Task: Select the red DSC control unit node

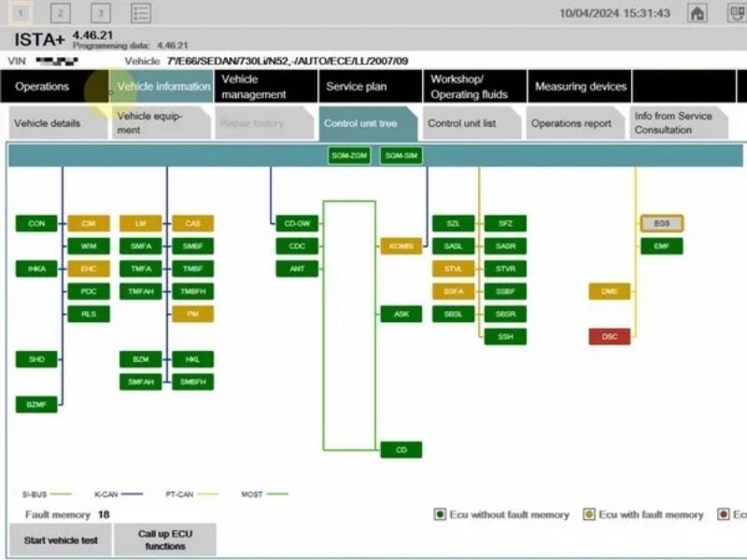Action: tap(609, 336)
